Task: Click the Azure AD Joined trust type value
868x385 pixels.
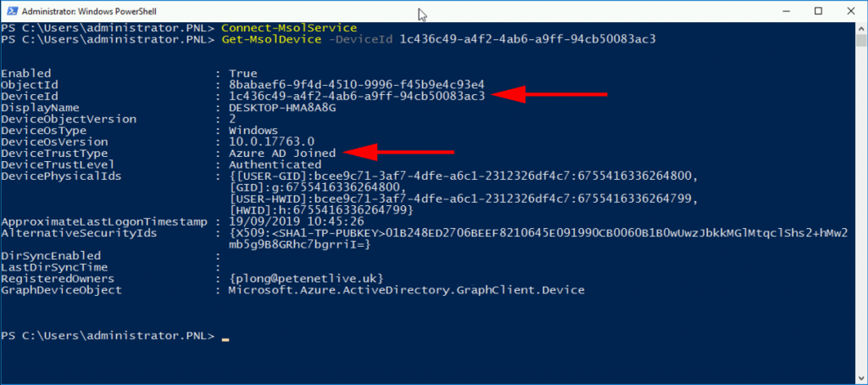Action: pos(282,153)
